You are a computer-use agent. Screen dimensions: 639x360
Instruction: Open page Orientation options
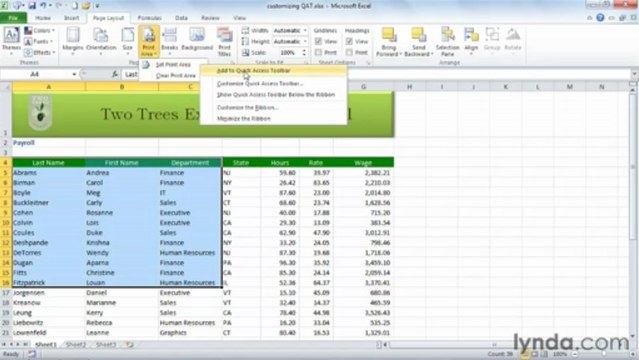[x=101, y=40]
